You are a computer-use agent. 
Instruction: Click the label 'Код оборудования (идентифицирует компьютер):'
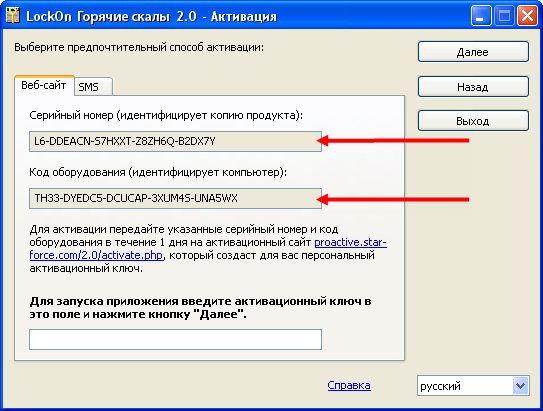158,172
